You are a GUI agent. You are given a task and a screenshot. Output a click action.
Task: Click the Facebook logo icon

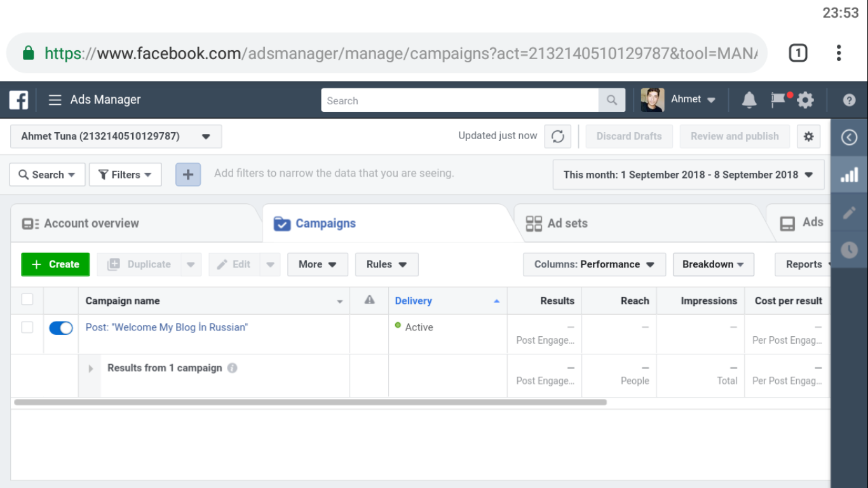pos(18,100)
